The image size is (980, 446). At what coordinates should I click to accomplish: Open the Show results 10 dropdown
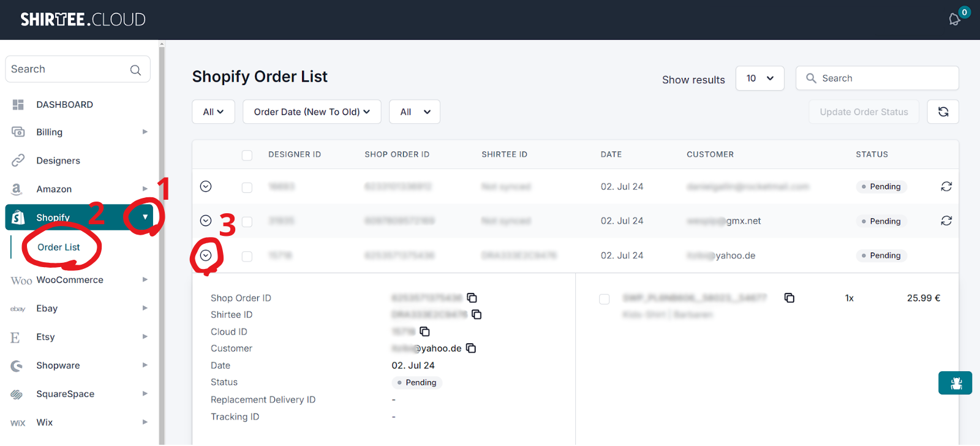pyautogui.click(x=760, y=78)
